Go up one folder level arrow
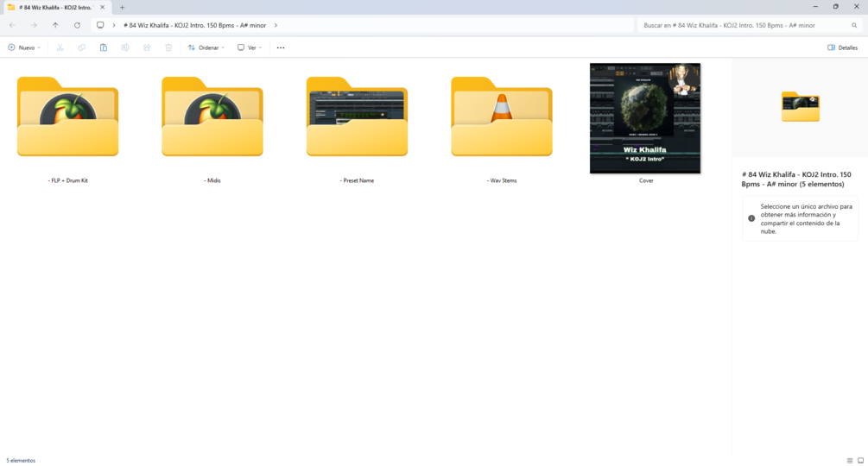The image size is (868, 466). tap(55, 25)
